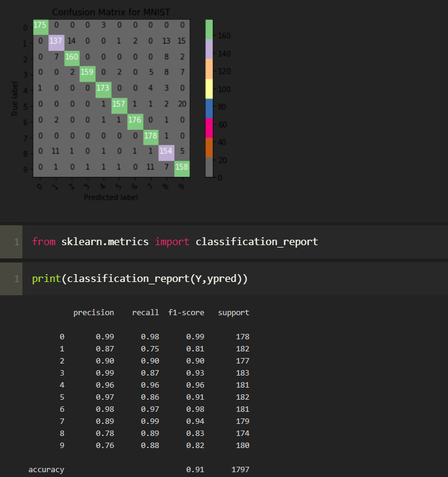Click the line number gutter of print cell
448x477 pixels.
pyautogui.click(x=11, y=279)
